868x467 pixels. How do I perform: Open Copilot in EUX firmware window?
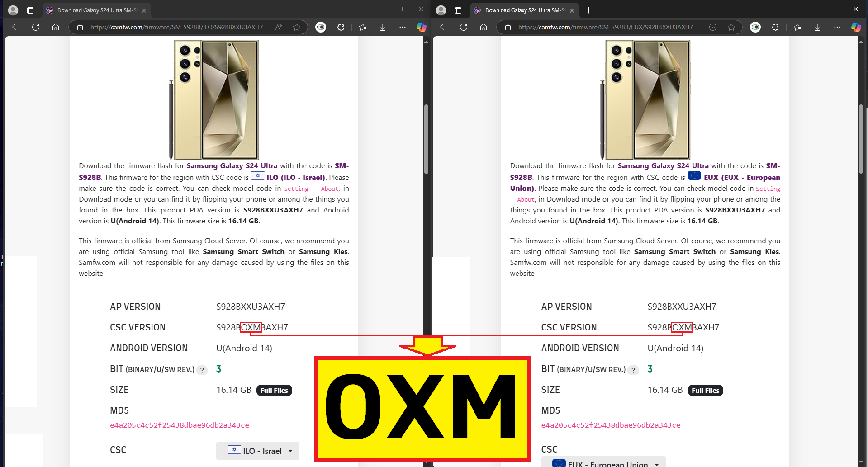click(x=856, y=27)
